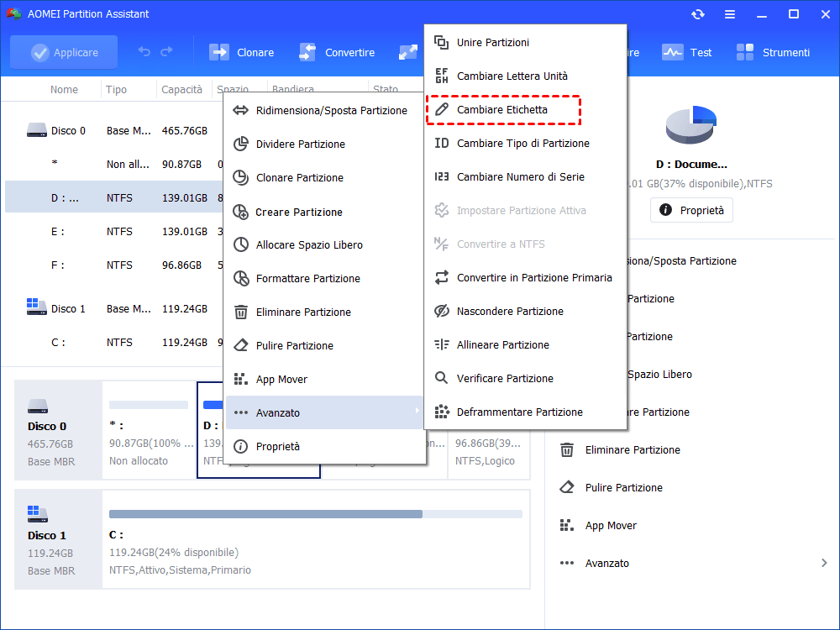This screenshot has width=840, height=630.
Task: Select Unire Partizioni from submenu
Action: [525, 42]
